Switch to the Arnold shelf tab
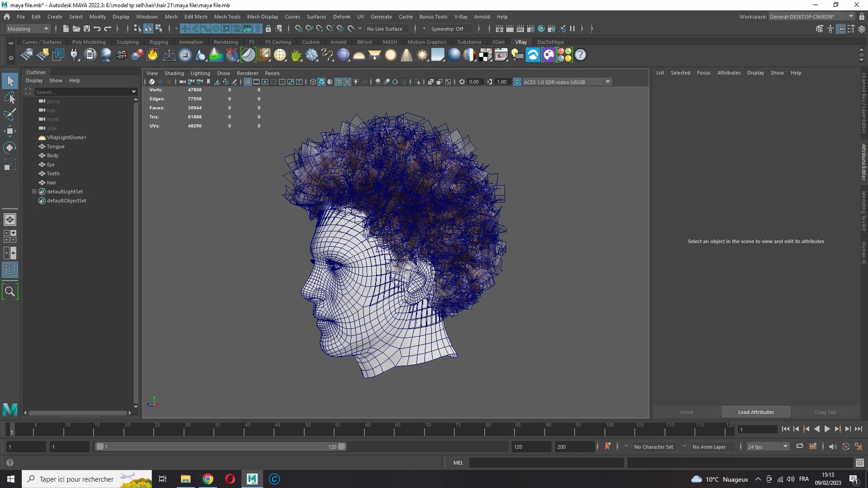 pyautogui.click(x=338, y=42)
